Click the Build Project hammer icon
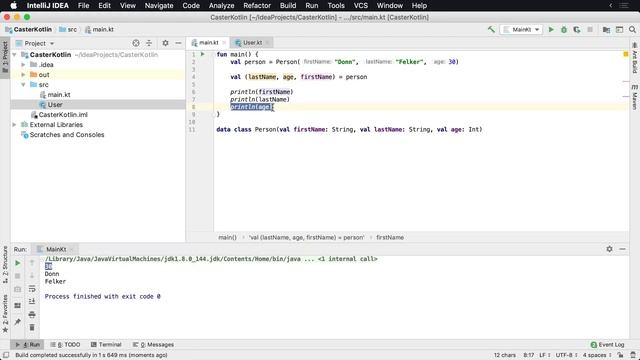This screenshot has width=640, height=360. [491, 29]
